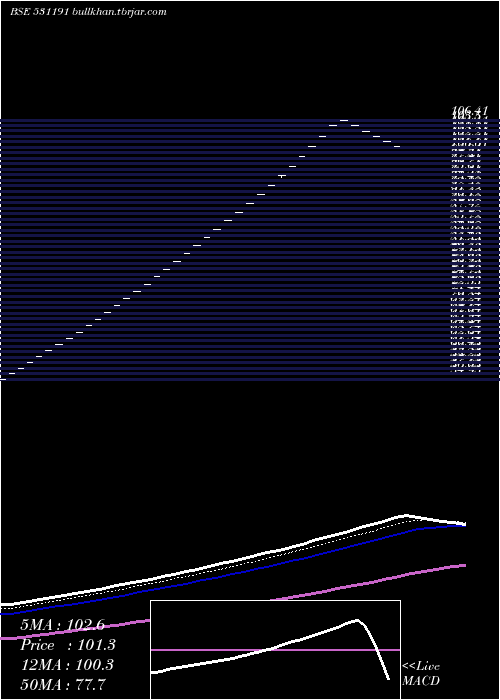Click the 106.41 price axis value
This screenshot has width=500, height=700.
(470, 110)
